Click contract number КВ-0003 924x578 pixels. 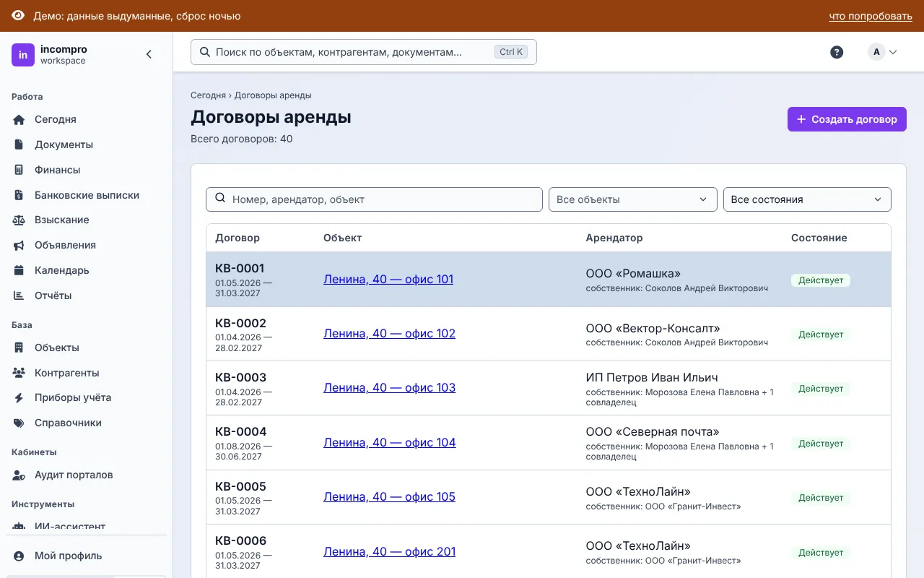[x=240, y=377]
